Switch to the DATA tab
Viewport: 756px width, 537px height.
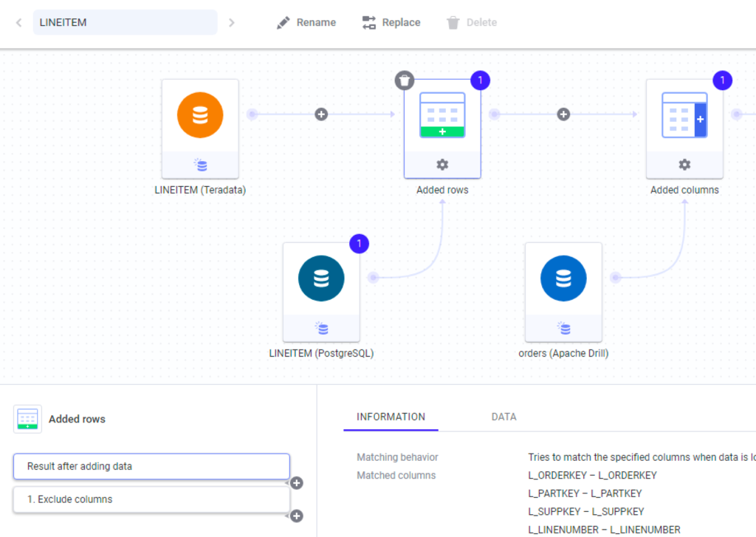[504, 417]
